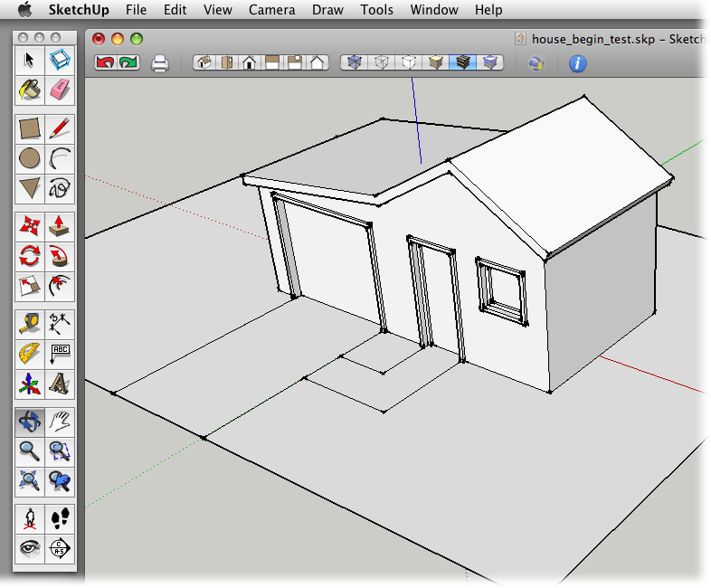
Task: Select the Tape Measure tool
Action: coord(30,322)
